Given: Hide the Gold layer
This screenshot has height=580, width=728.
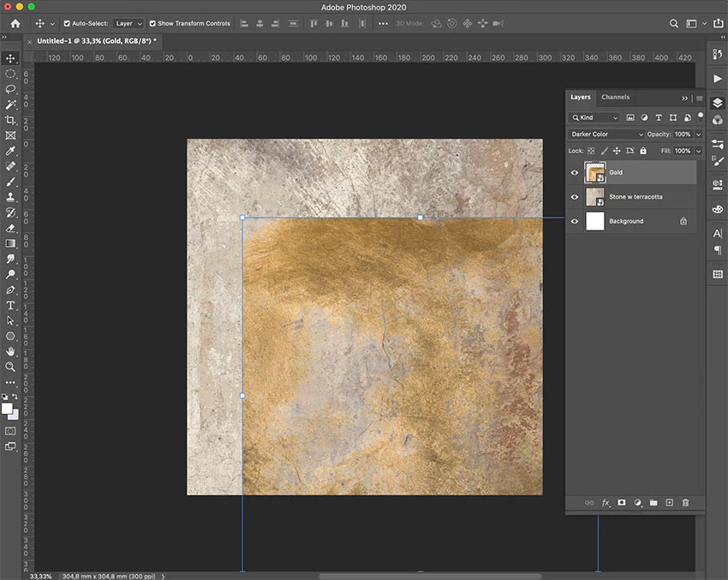Looking at the screenshot, I should pos(575,172).
